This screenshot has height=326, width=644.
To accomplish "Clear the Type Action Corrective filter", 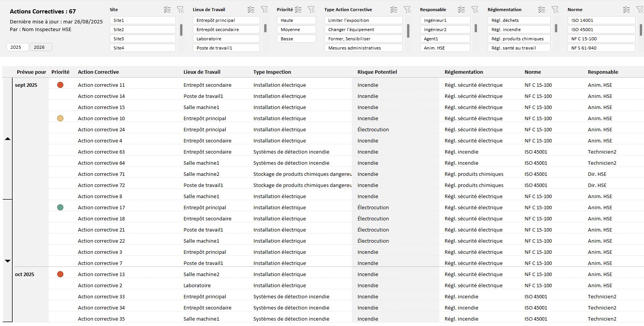I will tap(407, 10).
